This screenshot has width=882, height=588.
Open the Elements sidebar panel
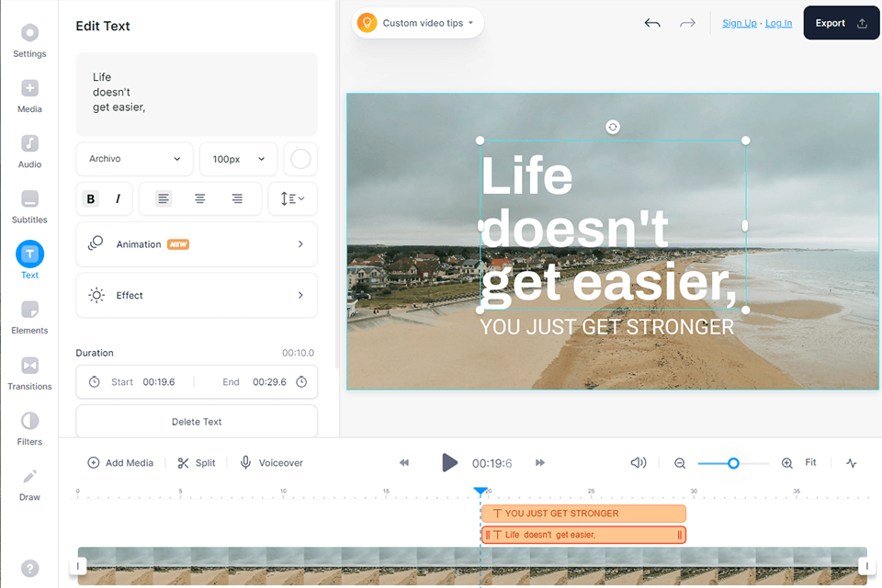pos(29,318)
